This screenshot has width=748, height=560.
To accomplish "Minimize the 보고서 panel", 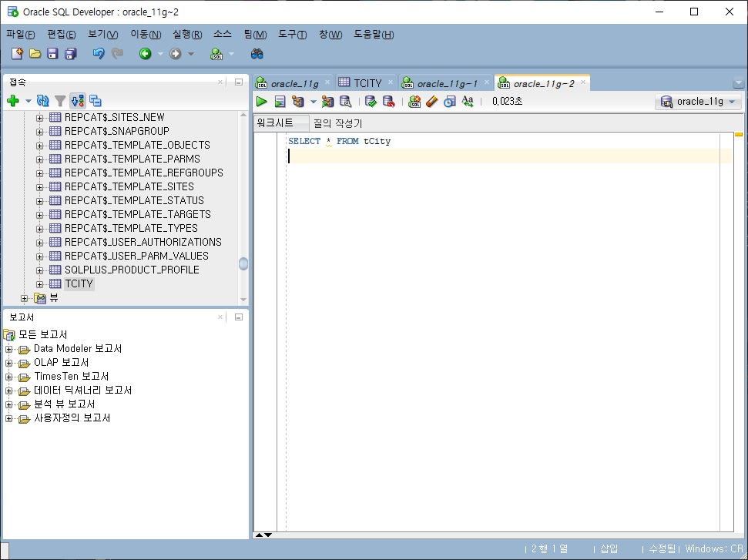I will coord(239,317).
